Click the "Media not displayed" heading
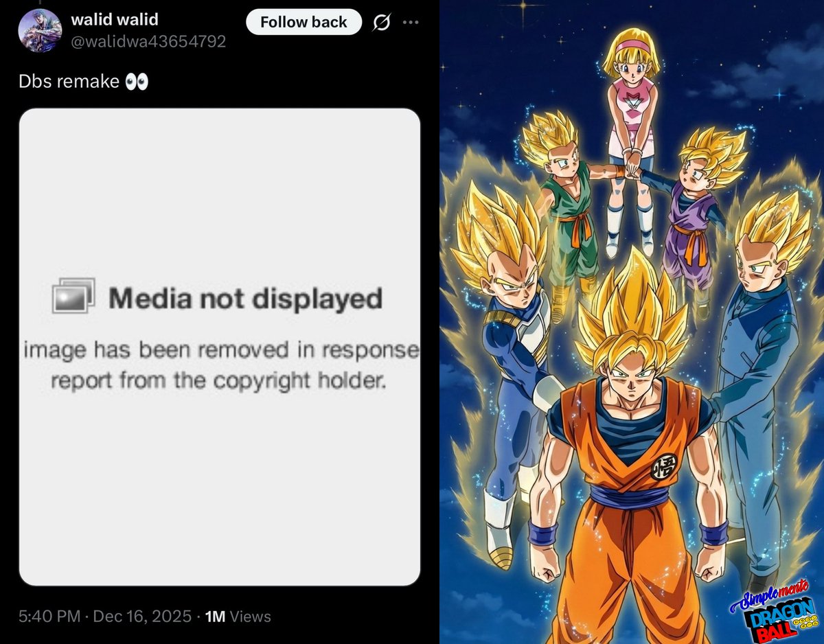This screenshot has width=824, height=644. coord(246,299)
